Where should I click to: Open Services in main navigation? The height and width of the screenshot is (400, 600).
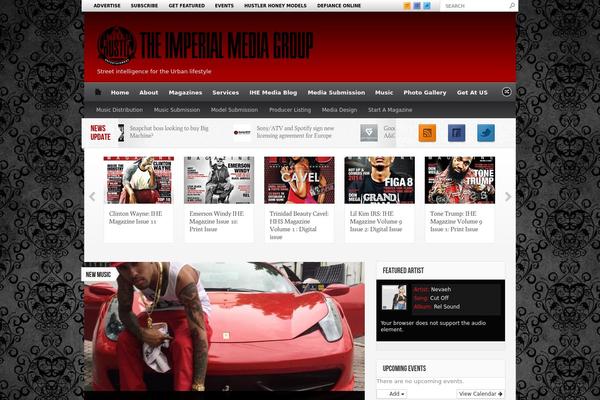pyautogui.click(x=225, y=93)
